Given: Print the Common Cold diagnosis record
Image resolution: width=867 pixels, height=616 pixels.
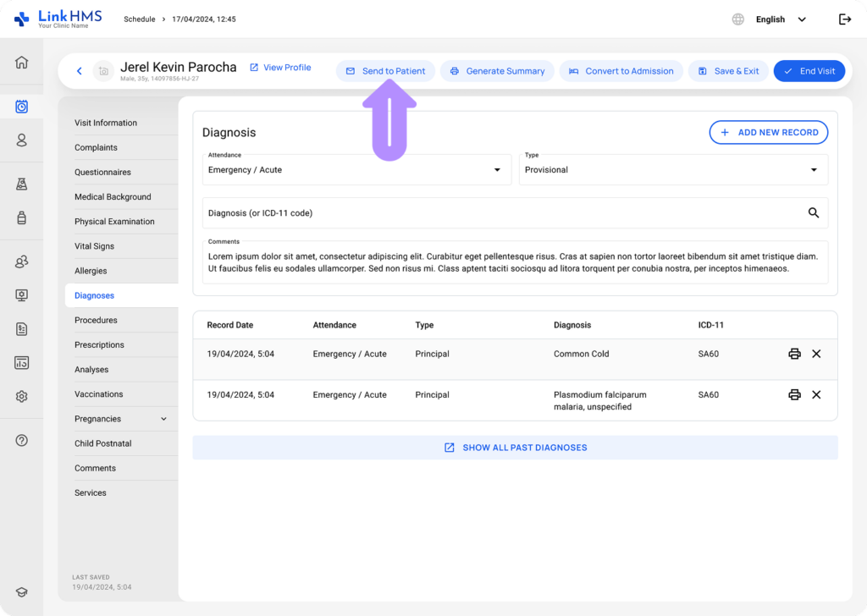Looking at the screenshot, I should click(x=794, y=355).
